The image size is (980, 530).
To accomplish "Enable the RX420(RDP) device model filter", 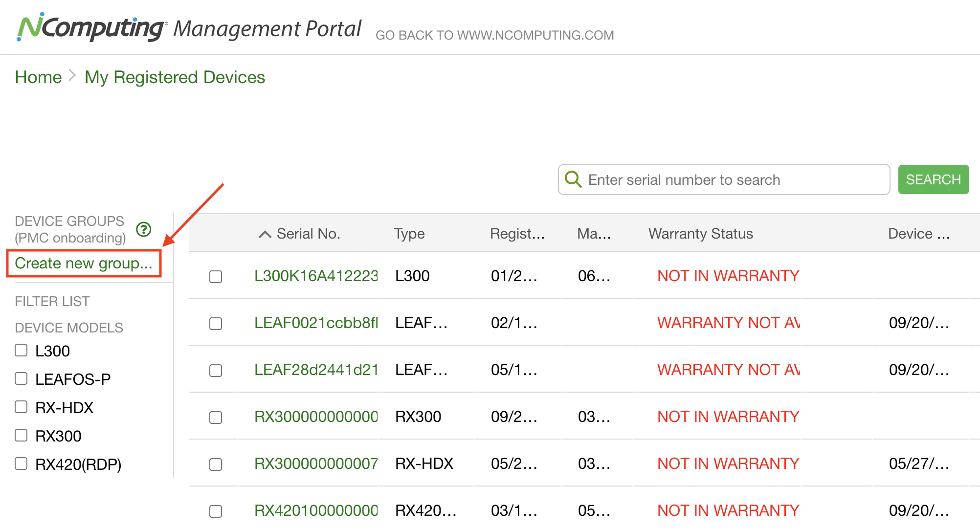I will (x=21, y=464).
